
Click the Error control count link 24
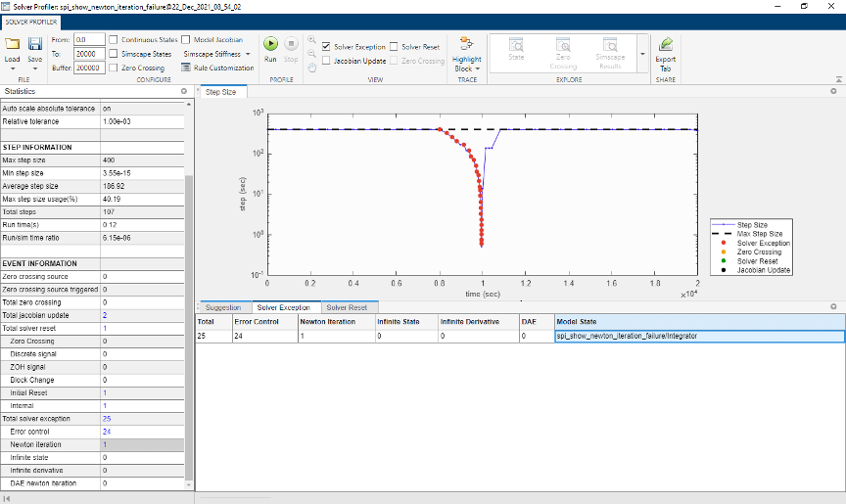tap(107, 431)
